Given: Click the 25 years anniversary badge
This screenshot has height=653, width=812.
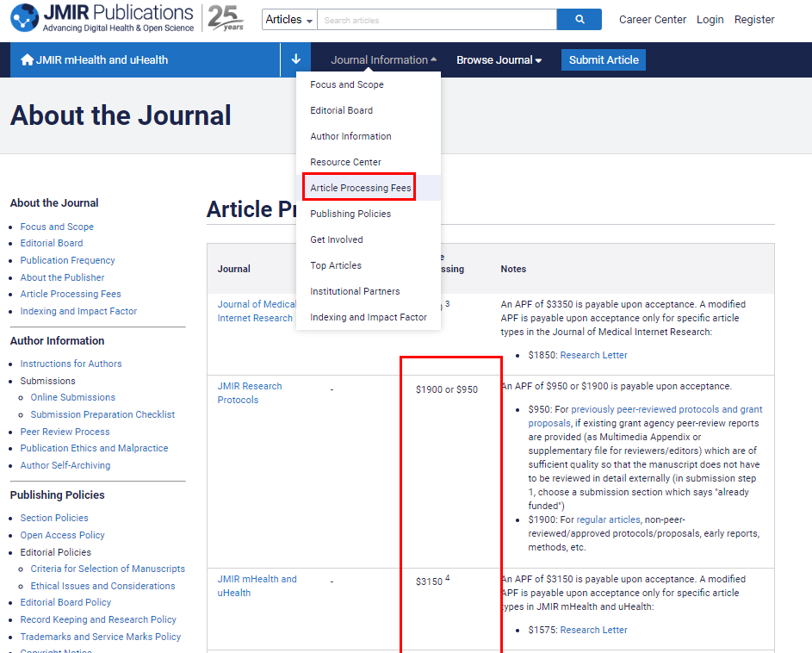Looking at the screenshot, I should [226, 18].
